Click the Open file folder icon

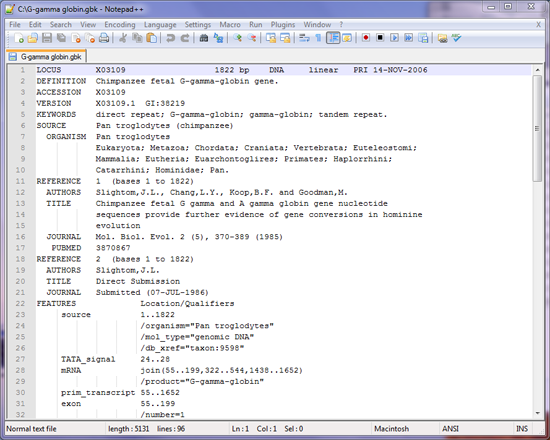33,38
